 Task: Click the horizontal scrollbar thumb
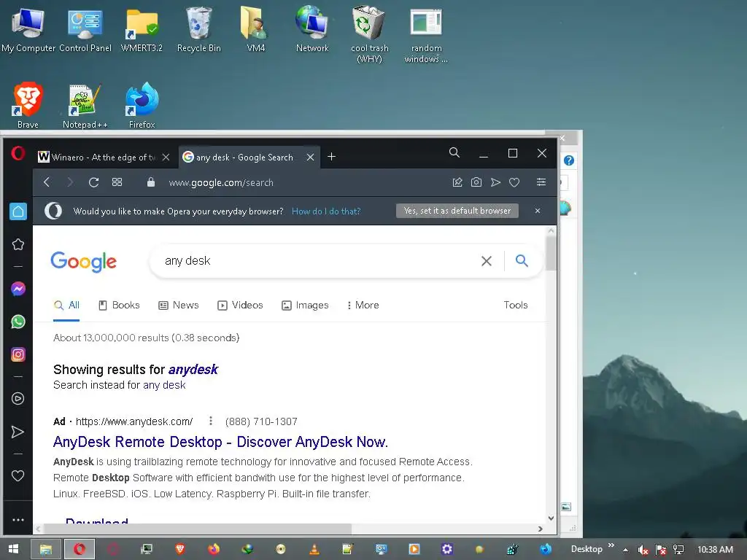(198, 529)
